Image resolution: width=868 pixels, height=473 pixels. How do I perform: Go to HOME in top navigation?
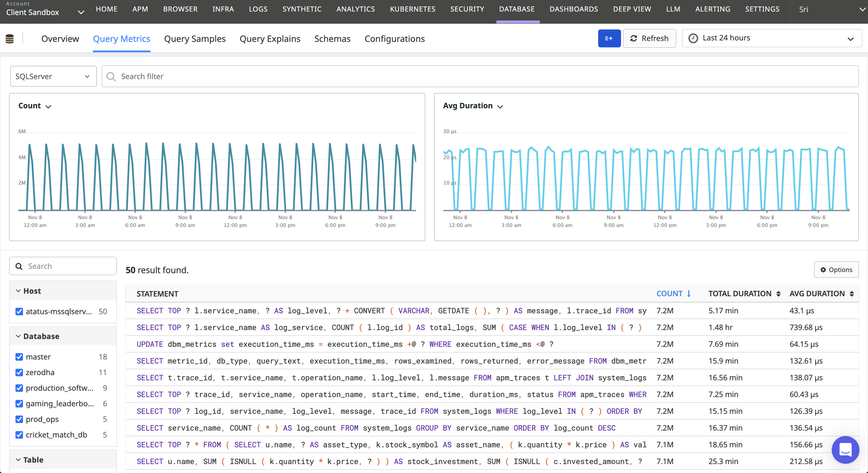107,9
